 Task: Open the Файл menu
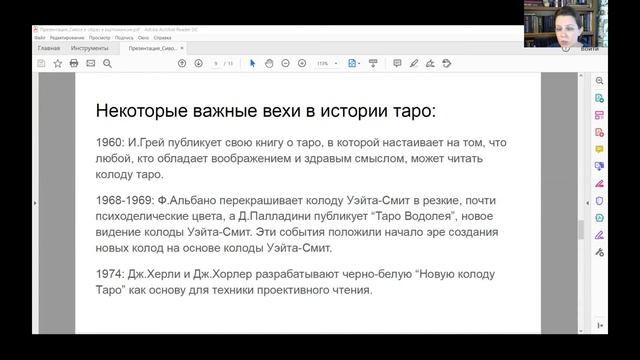tap(40, 38)
